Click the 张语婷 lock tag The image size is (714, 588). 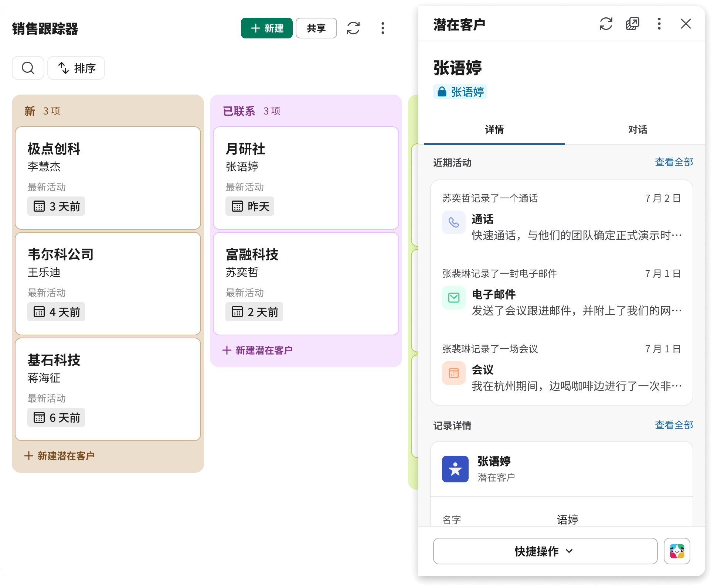[x=460, y=92]
